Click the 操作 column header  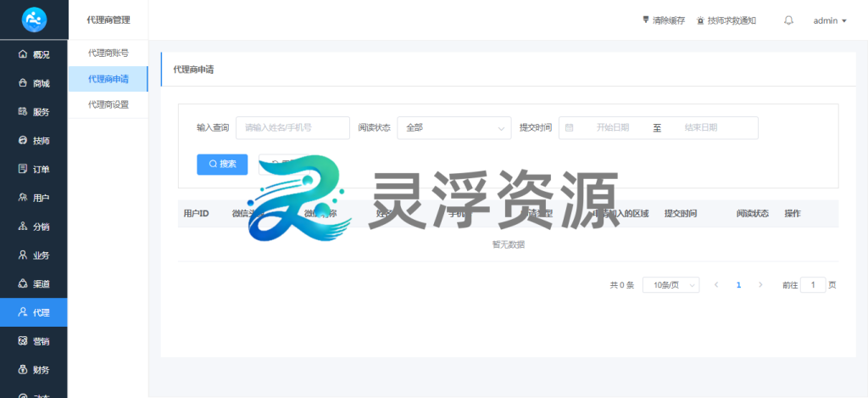pos(793,213)
